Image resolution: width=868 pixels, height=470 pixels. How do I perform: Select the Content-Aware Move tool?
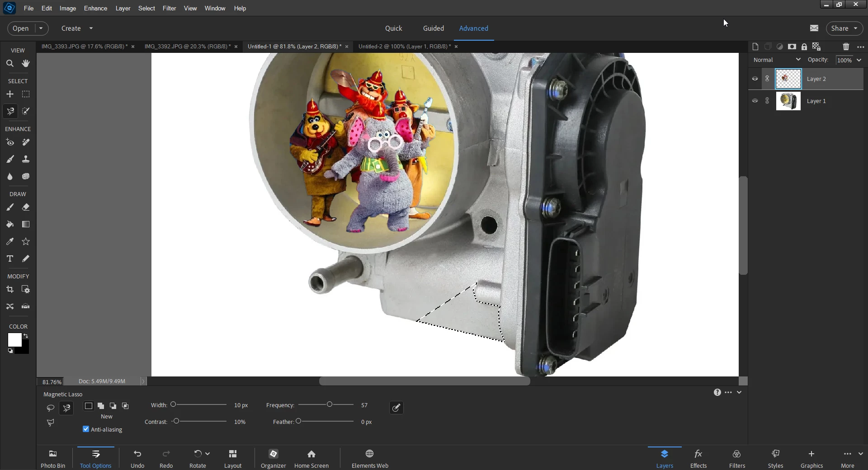click(x=9, y=306)
